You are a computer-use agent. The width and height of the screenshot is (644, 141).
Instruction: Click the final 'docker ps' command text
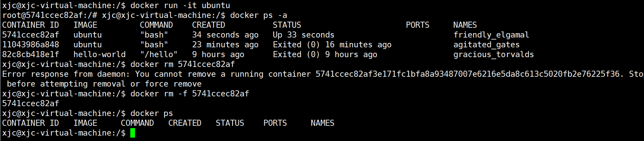152,113
